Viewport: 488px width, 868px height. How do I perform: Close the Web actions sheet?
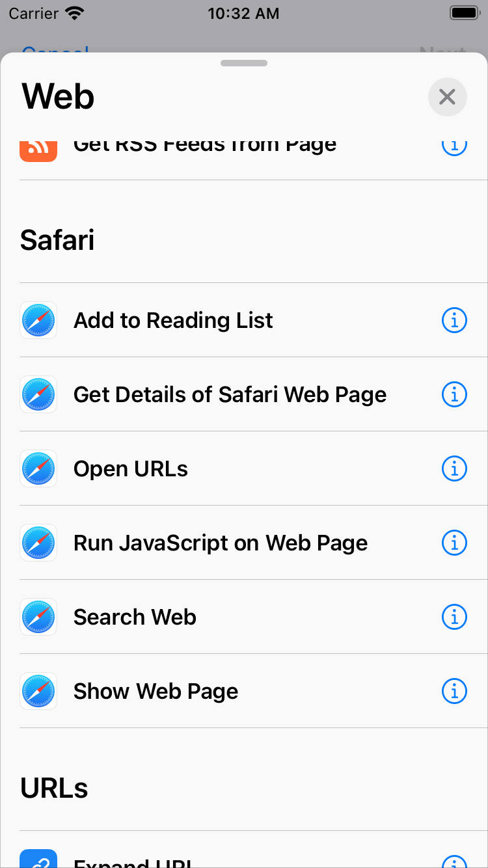(x=447, y=97)
